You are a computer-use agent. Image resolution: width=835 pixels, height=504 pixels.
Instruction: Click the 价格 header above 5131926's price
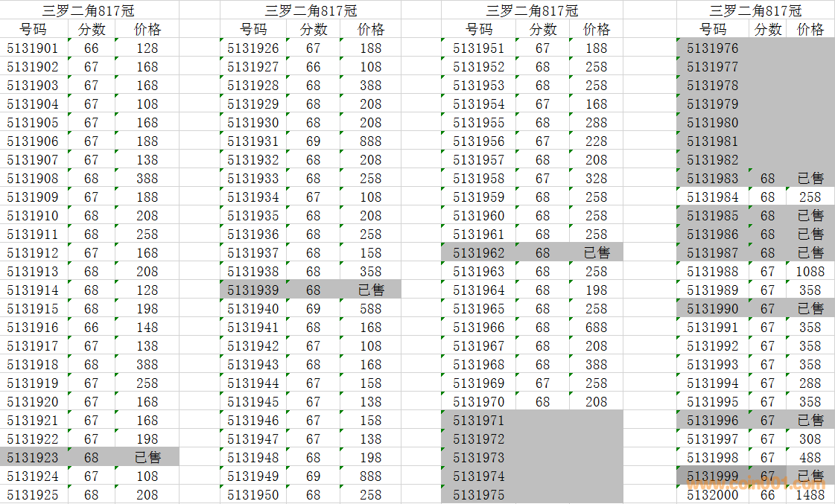370,30
